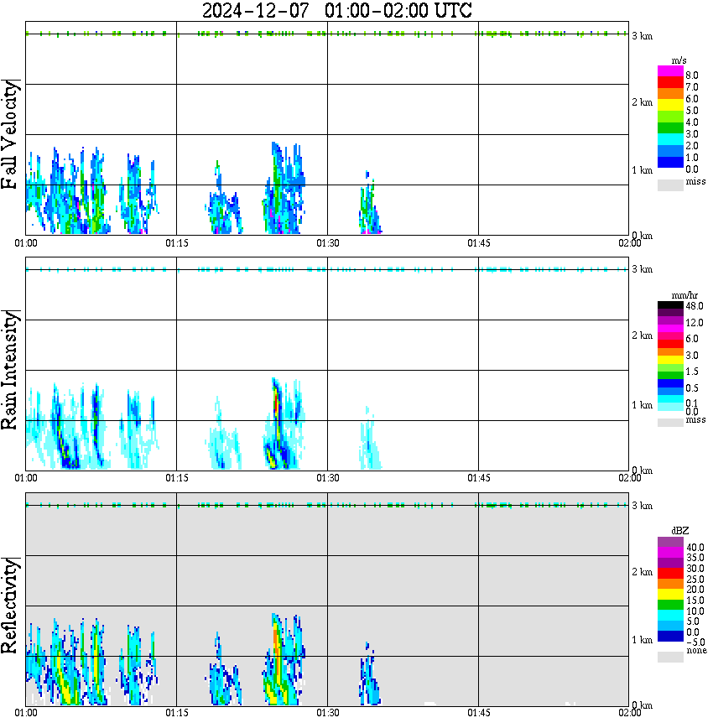Click the yellow reflectivity streak near 01:04
The image size is (713, 728).
65,693
